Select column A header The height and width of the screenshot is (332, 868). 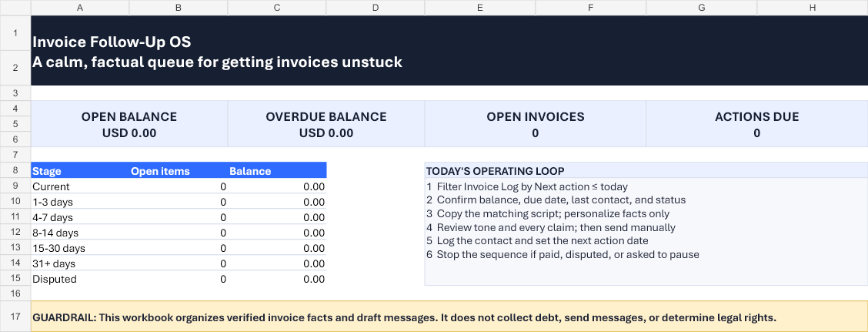(80, 8)
